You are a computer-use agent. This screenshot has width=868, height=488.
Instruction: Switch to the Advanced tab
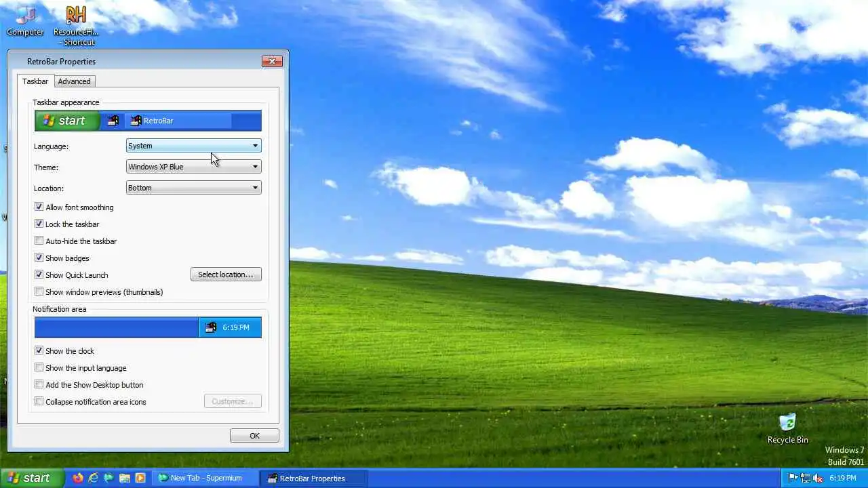click(74, 81)
